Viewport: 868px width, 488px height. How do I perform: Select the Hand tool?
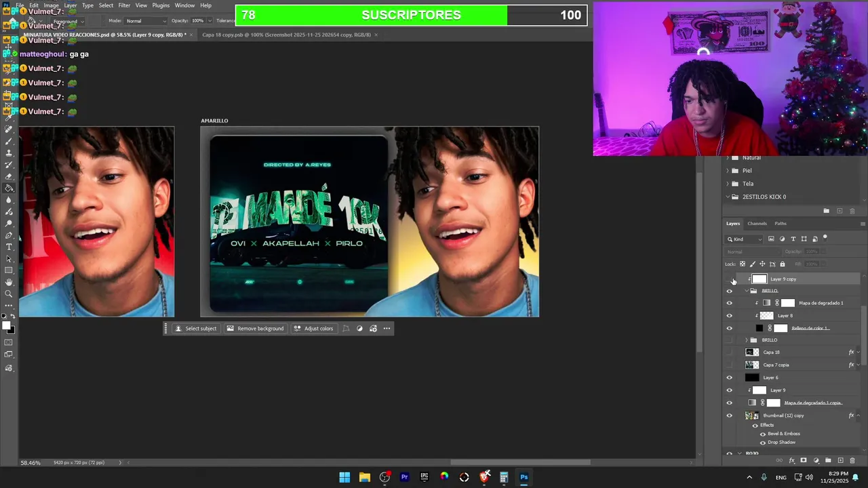tap(9, 282)
